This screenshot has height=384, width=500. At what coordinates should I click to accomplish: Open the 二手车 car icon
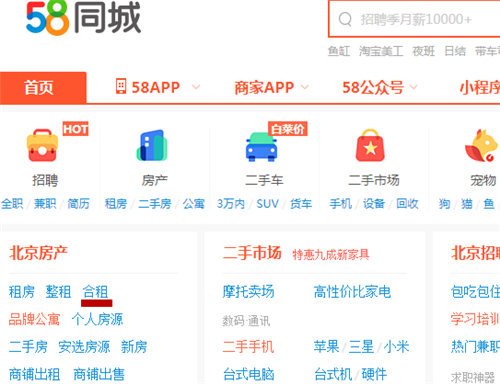click(x=262, y=147)
